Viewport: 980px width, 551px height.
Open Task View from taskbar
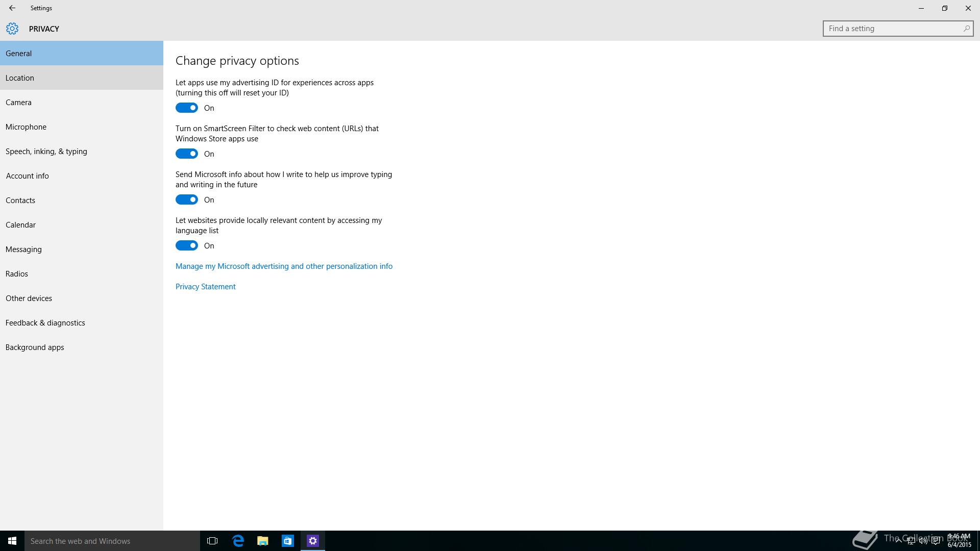click(x=212, y=541)
